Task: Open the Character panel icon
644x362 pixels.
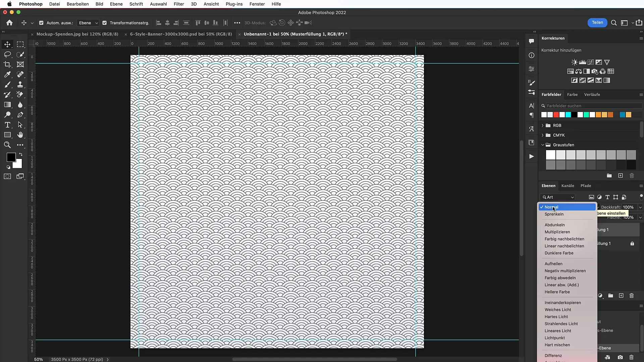Action: (x=532, y=106)
